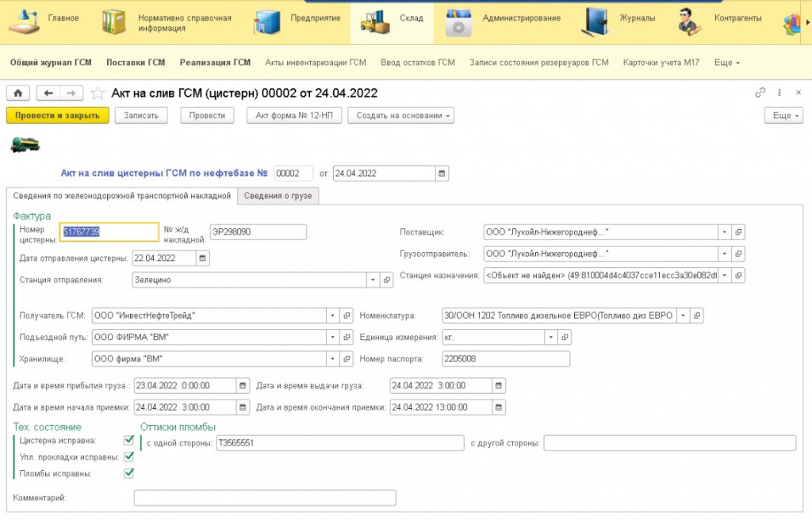Open the Создать на основании dropdown
Screen dimensions: 812x520
click(400, 116)
